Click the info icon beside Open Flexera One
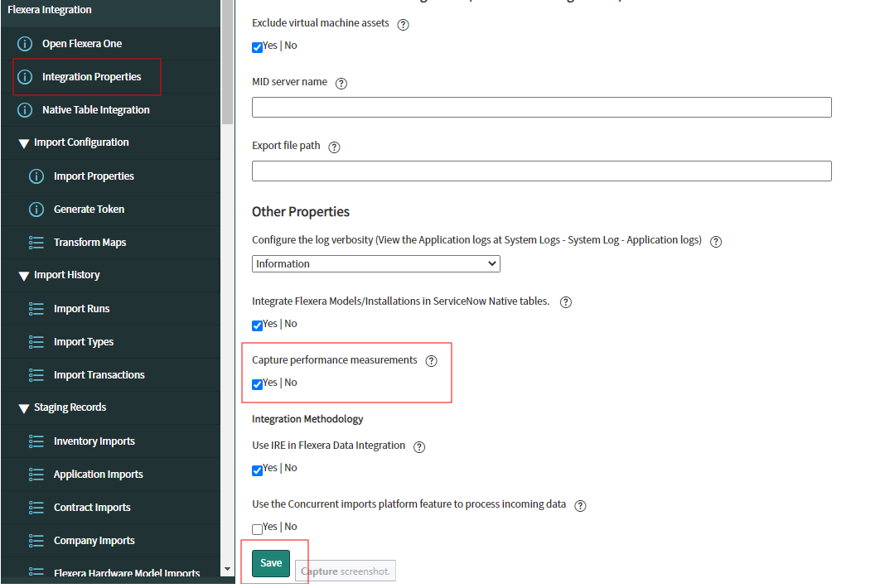 pyautogui.click(x=23, y=43)
